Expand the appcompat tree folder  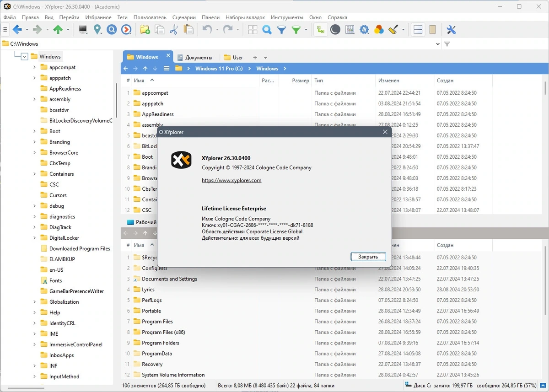34,67
